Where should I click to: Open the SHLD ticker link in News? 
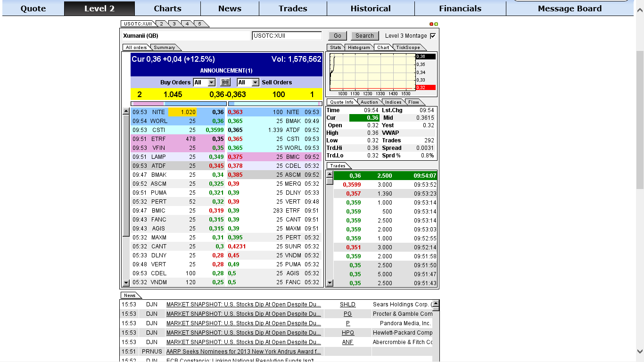click(x=347, y=304)
